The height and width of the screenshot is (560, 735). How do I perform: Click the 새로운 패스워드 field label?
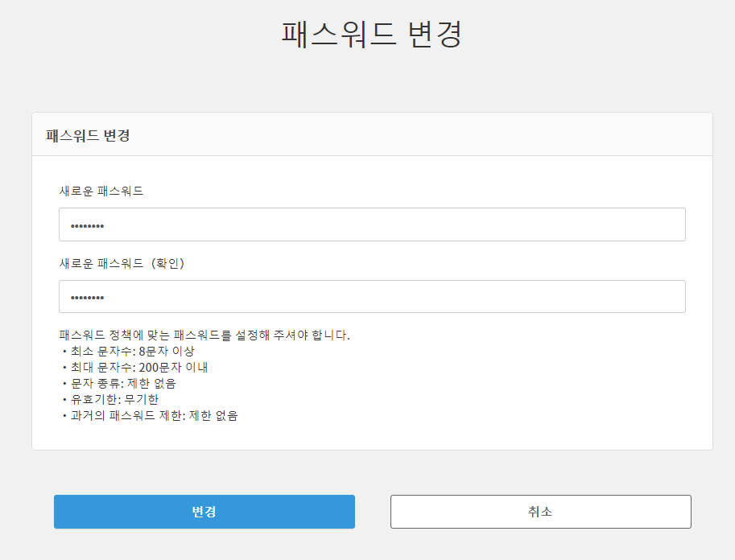[x=101, y=191]
